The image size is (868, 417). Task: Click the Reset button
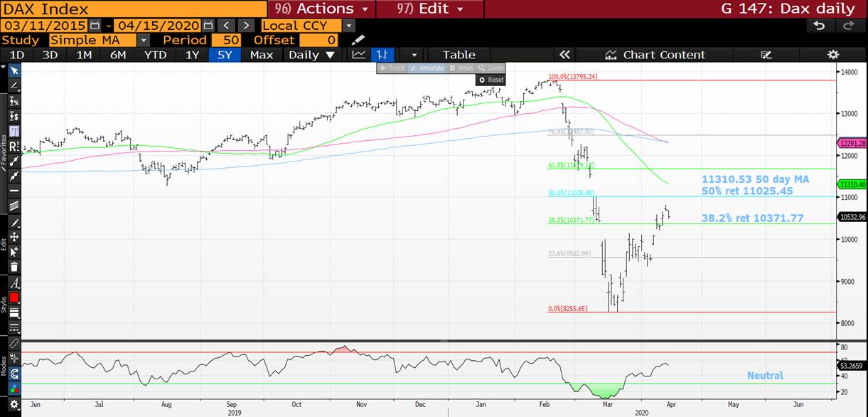491,80
